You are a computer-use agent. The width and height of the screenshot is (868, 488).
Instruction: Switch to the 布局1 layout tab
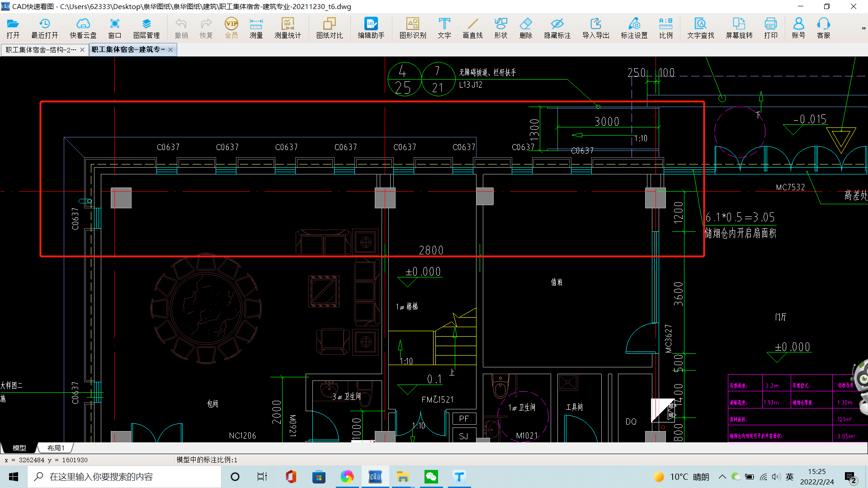point(56,448)
